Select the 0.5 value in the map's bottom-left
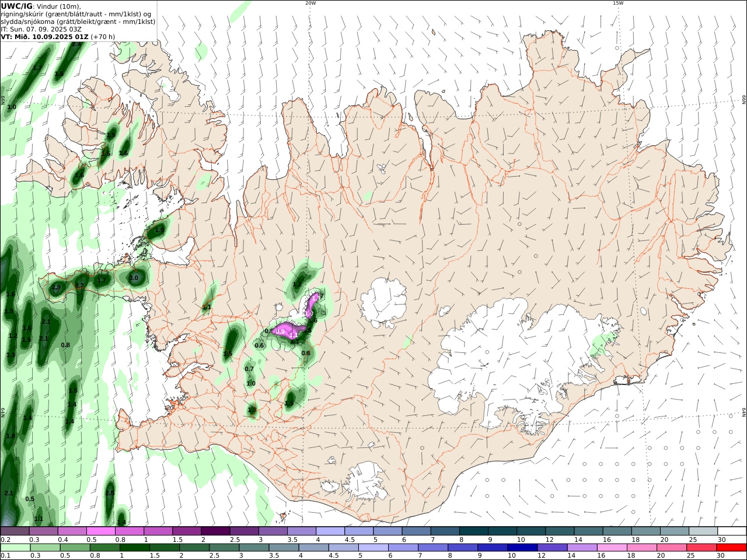This screenshot has width=747, height=560. click(30, 499)
